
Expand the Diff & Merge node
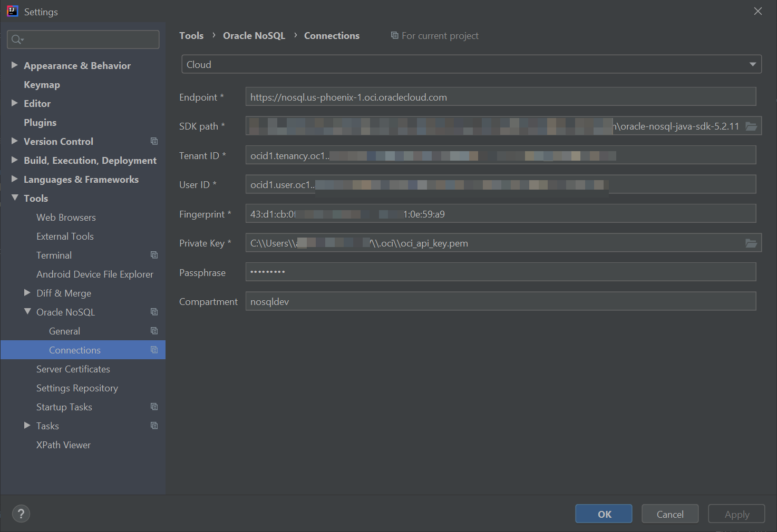coord(27,293)
